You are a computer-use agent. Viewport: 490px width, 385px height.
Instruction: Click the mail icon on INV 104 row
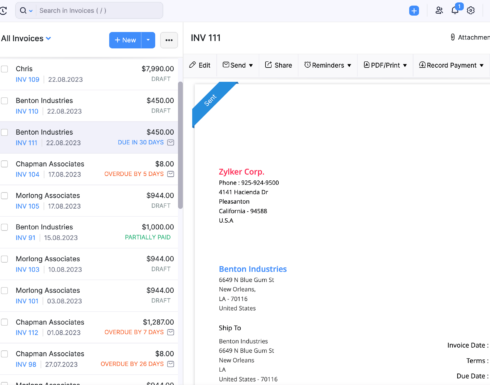pos(170,174)
